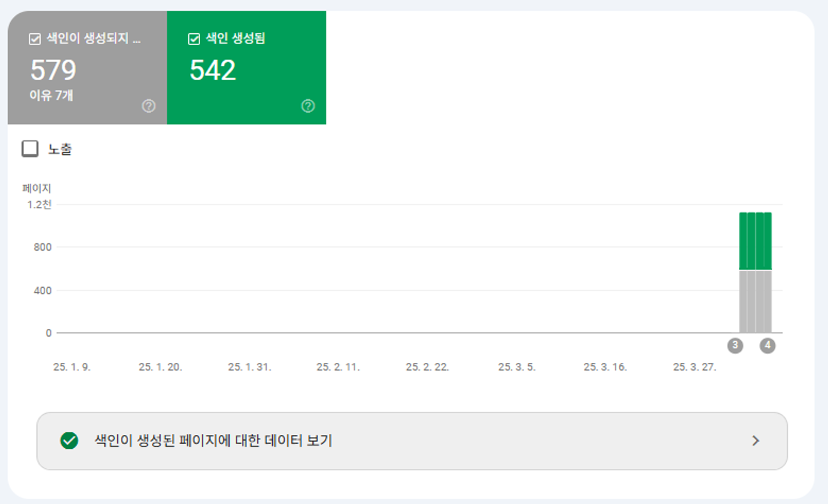Click the gray part of the chart bars

[755, 302]
